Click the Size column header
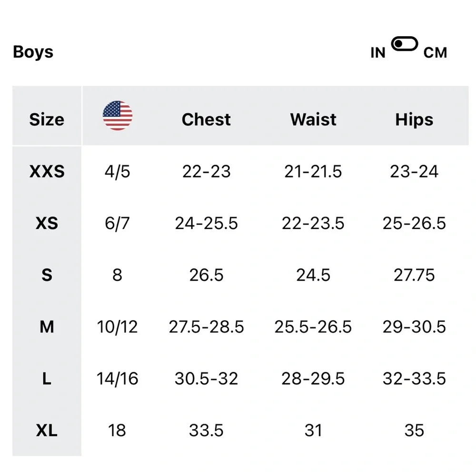The image size is (476, 476). (x=47, y=119)
